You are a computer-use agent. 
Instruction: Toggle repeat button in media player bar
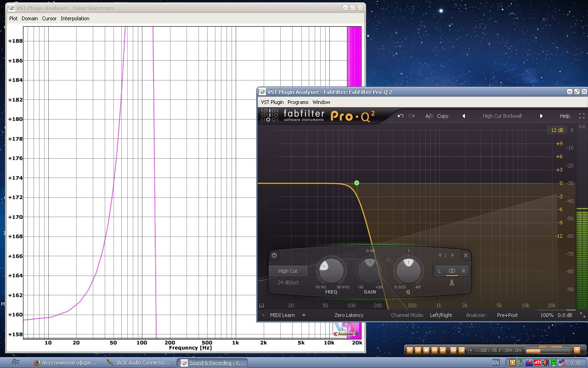click(x=453, y=350)
